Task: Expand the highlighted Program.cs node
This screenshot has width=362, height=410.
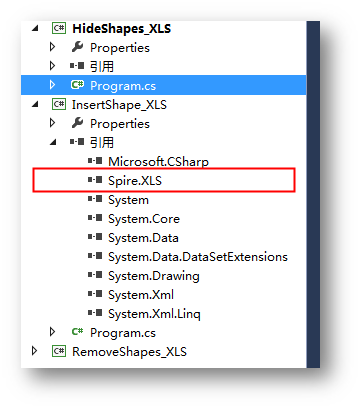Action: (x=52, y=85)
